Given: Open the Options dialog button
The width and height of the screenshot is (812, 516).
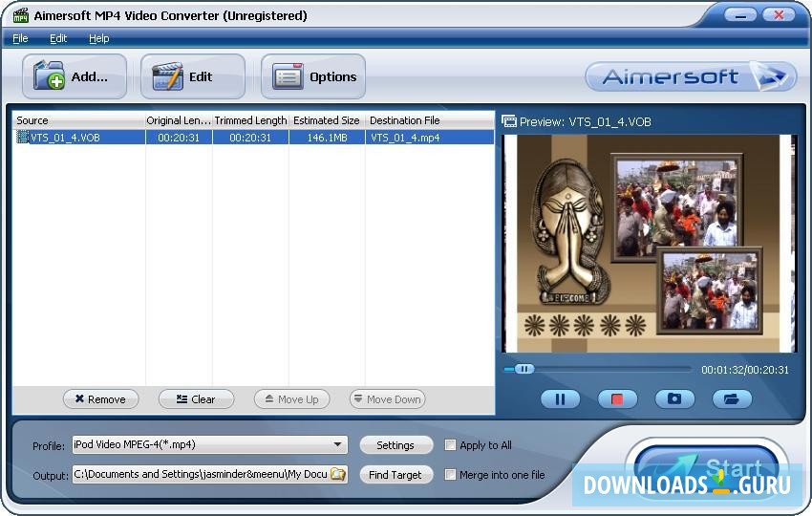Looking at the screenshot, I should pyautogui.click(x=313, y=76).
